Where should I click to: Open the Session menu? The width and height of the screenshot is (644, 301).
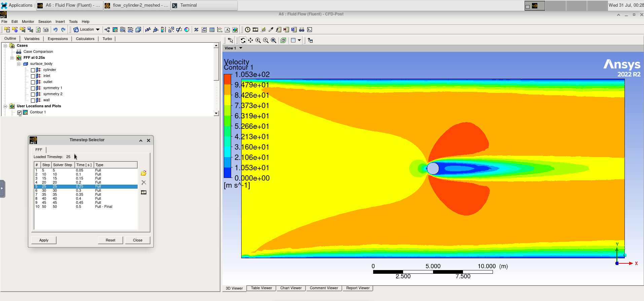(45, 22)
